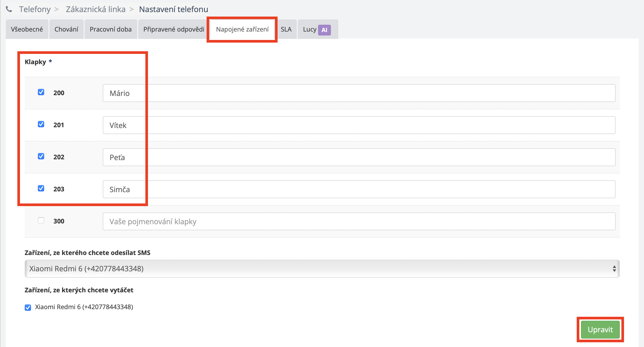
Task: Enable the extension 300 checkbox
Action: [41, 221]
